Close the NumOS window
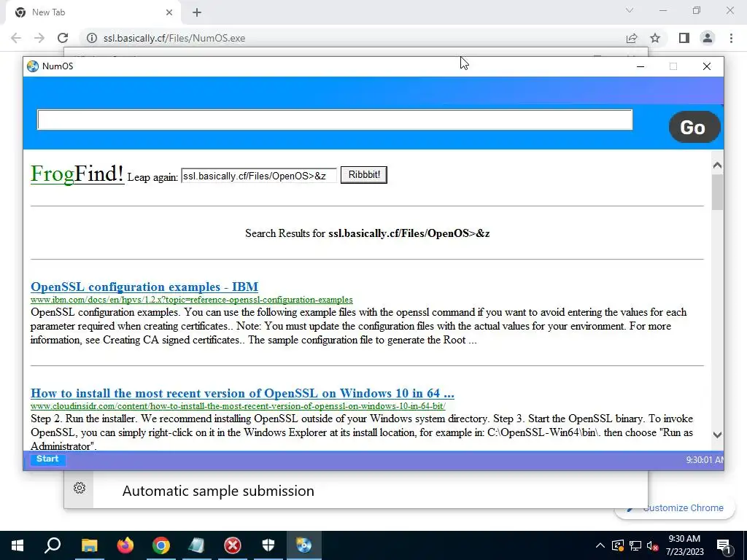This screenshot has width=747, height=560. coord(707,66)
